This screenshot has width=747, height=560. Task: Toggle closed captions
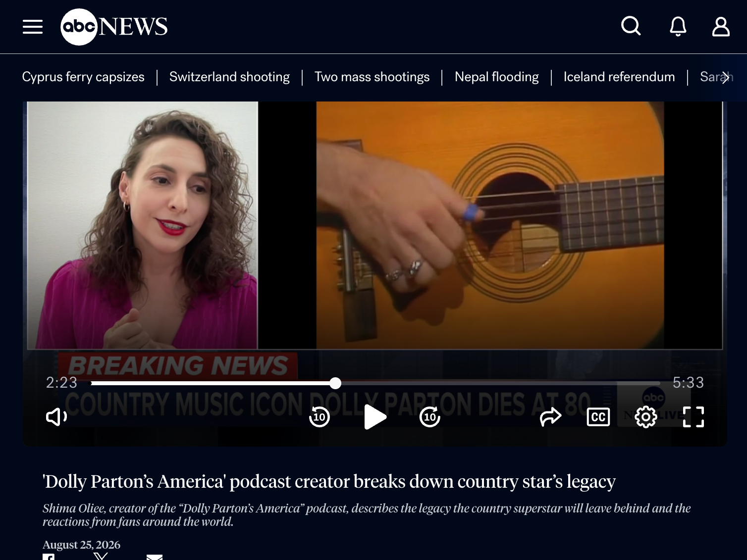[x=598, y=417]
